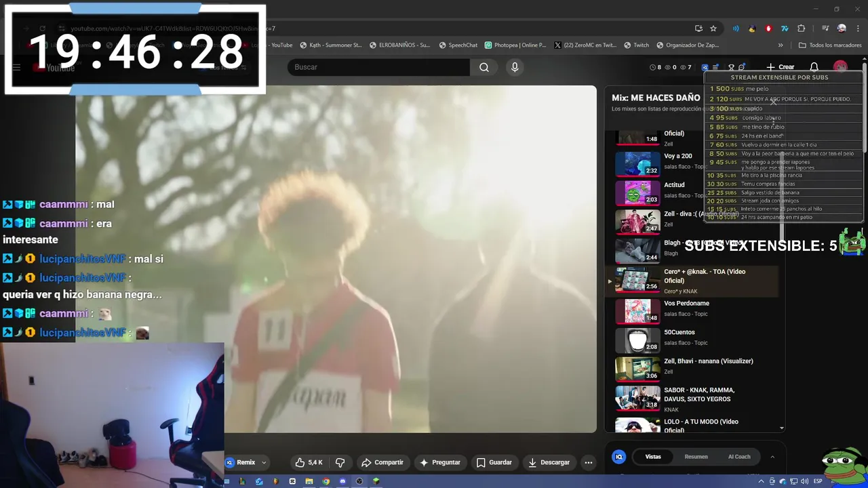Open the SpeechChat bookmark
This screenshot has height=488, width=868.
[458, 45]
